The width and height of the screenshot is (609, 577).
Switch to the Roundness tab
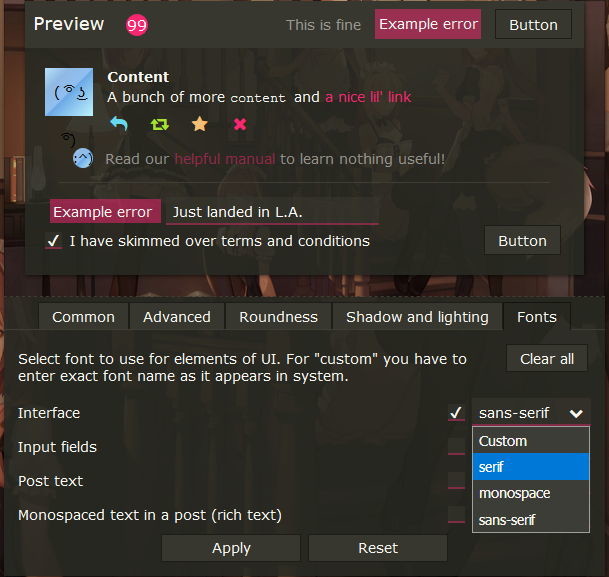(278, 317)
